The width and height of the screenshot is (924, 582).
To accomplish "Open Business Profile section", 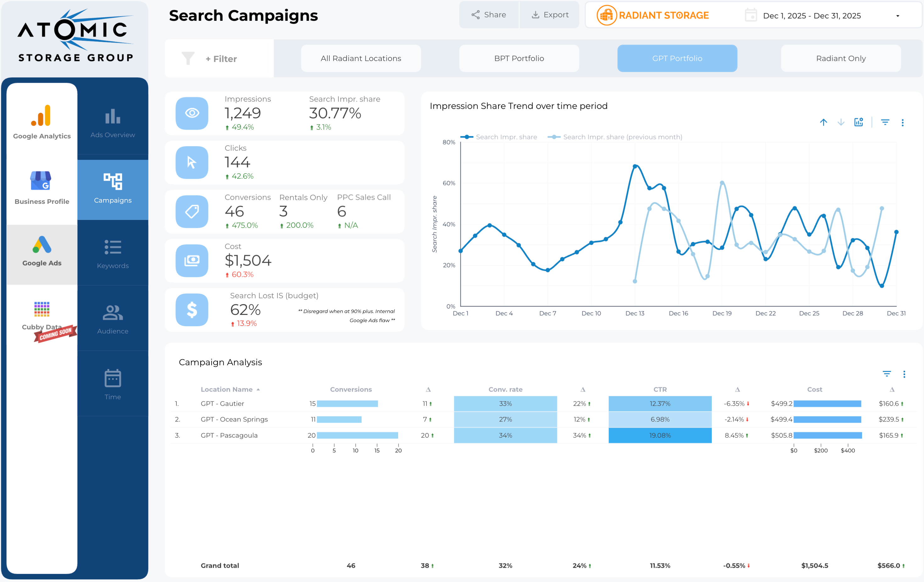I will pos(42,187).
